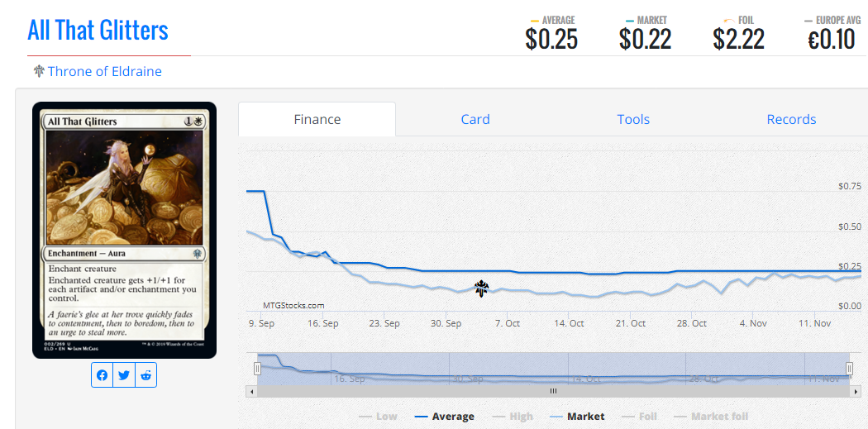The height and width of the screenshot is (429, 868).
Task: Click the left scroll arrow of chart navigator
Action: pos(251,391)
